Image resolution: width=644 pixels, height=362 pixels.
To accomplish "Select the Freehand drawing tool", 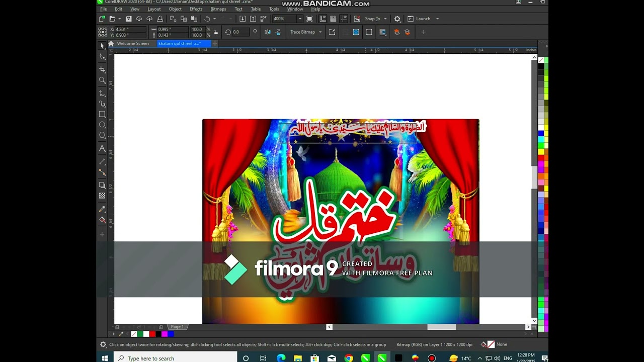I will point(102,94).
